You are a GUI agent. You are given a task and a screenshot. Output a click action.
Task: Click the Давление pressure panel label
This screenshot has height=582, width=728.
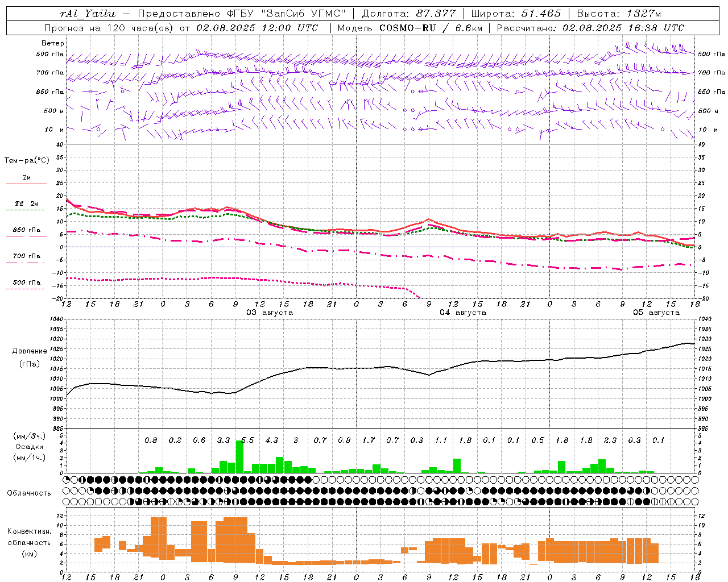[30, 351]
